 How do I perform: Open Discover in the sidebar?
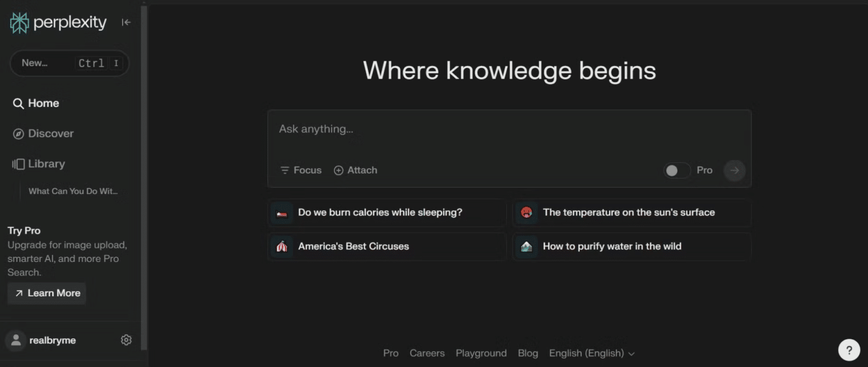[x=44, y=133]
